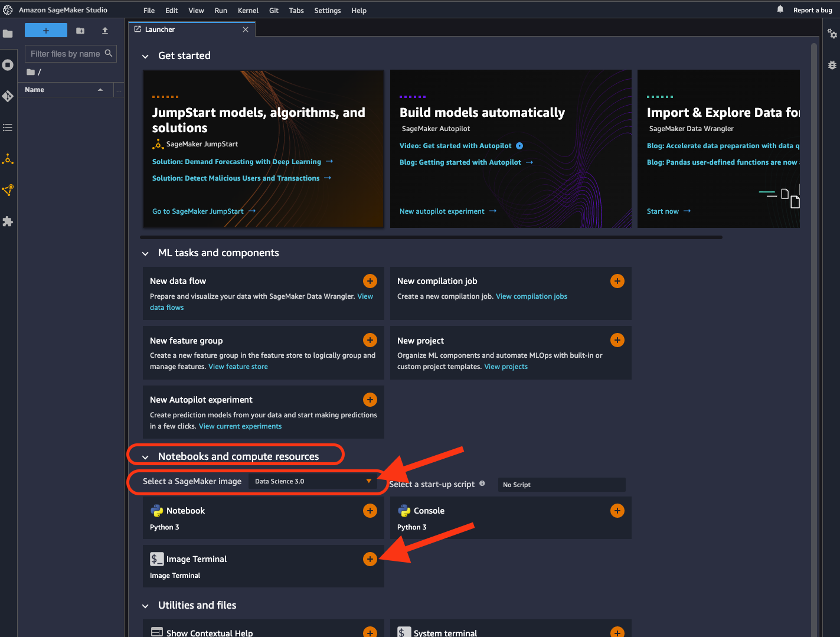Sort files by the Name column header

[64, 90]
